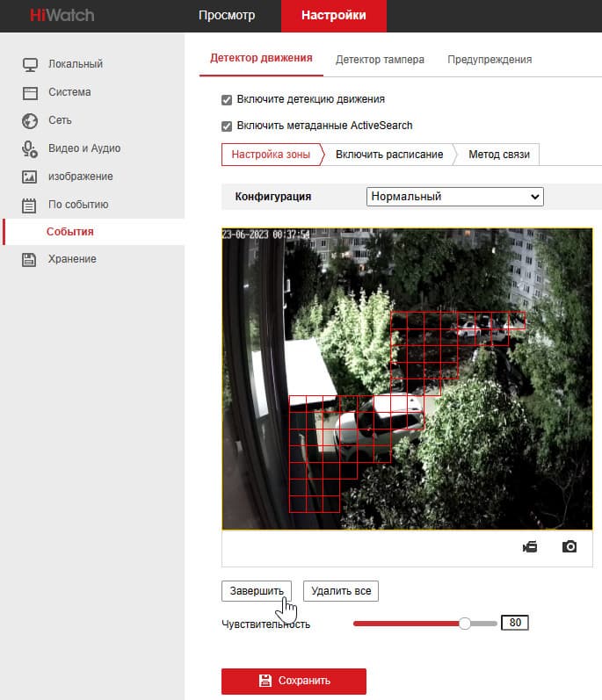
Task: Open Хранение in the sidebar
Action: (x=72, y=259)
